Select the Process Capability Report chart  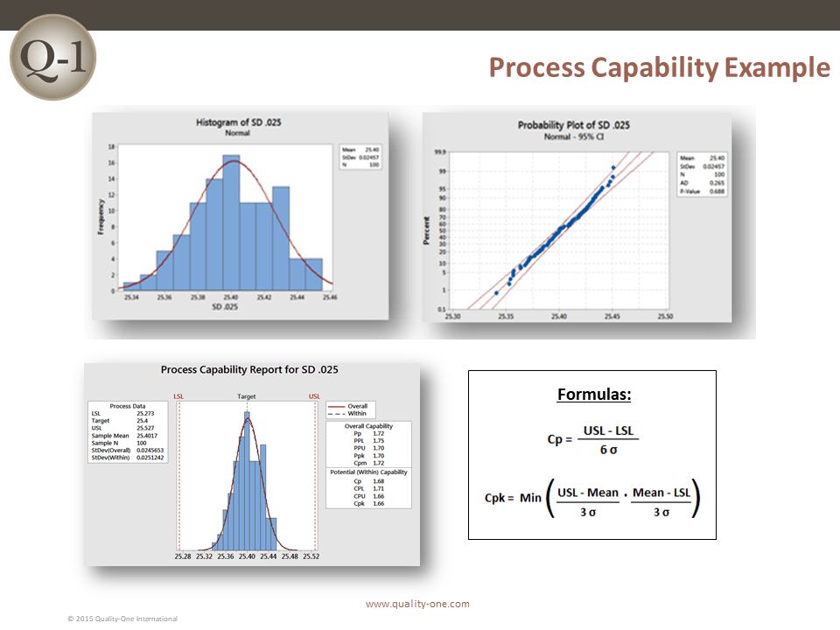click(x=252, y=465)
